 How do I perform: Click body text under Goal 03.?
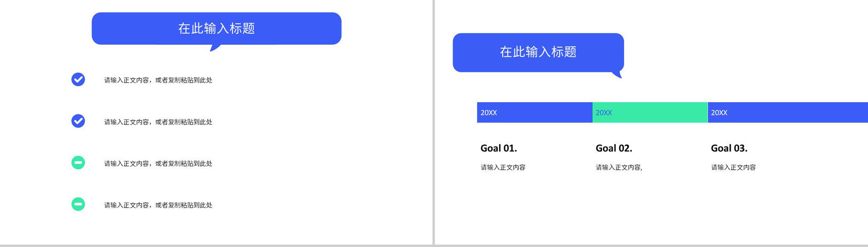click(734, 167)
